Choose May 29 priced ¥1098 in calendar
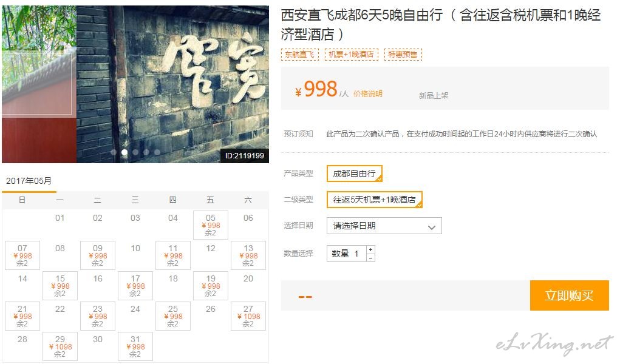 click(x=60, y=346)
